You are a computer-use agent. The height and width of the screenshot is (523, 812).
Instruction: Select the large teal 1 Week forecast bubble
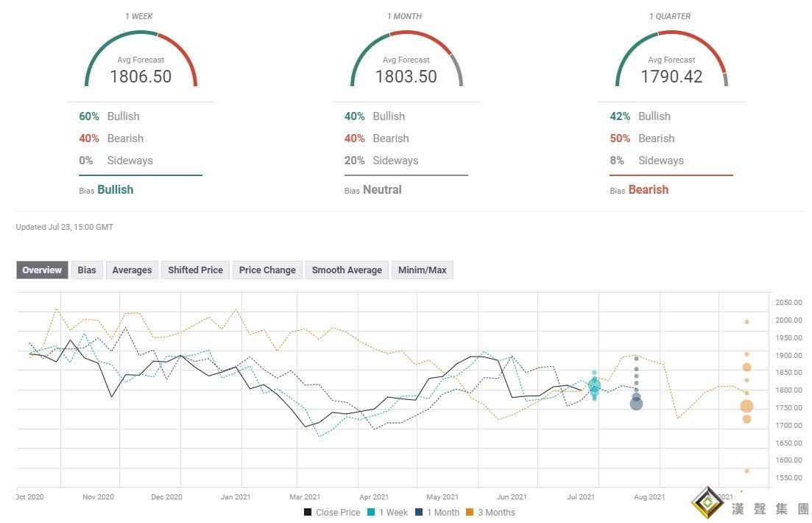(594, 385)
